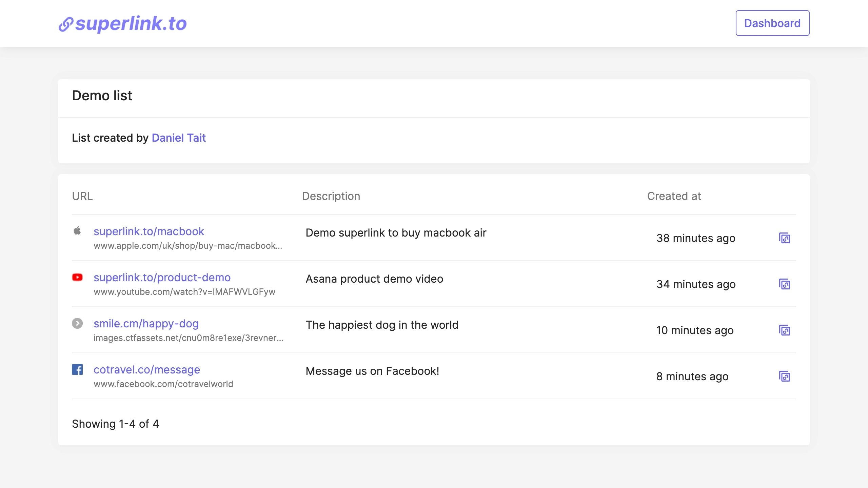Open cotravel.co/message link
Viewport: 868px width, 488px height.
tap(147, 370)
